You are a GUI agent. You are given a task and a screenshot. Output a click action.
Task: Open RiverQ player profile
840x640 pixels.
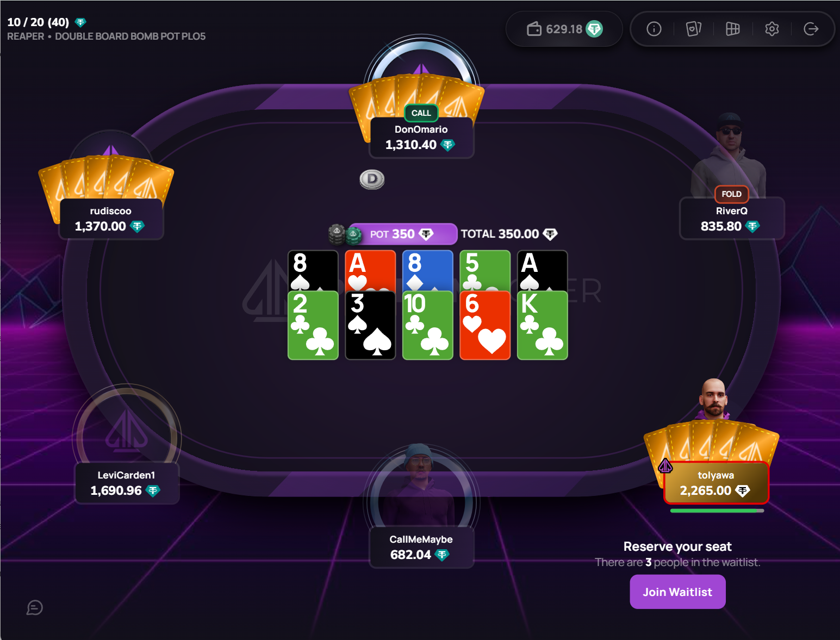coord(732,218)
